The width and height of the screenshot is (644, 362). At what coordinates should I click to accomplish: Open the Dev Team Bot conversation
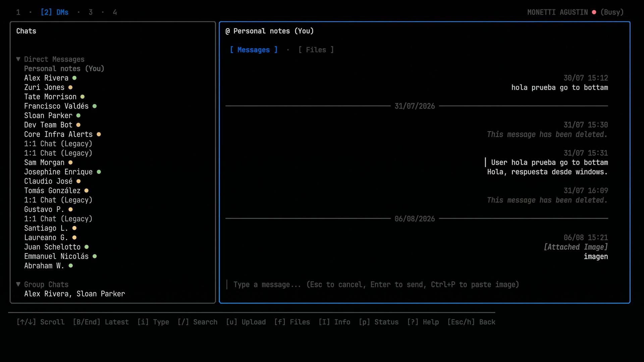(48, 125)
